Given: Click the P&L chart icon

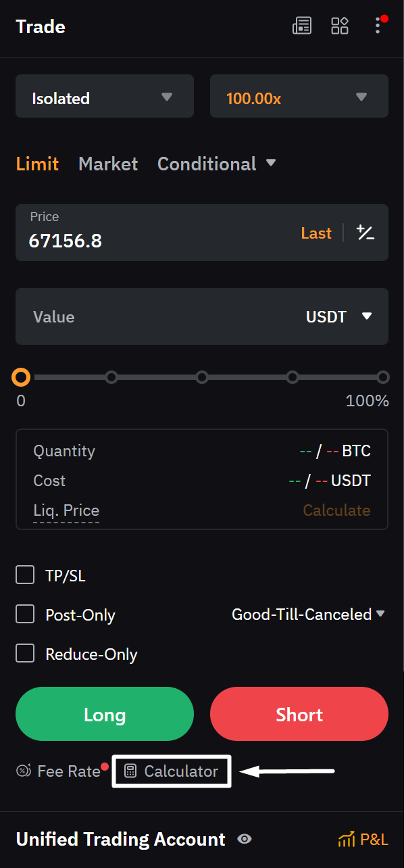Looking at the screenshot, I should [x=347, y=839].
